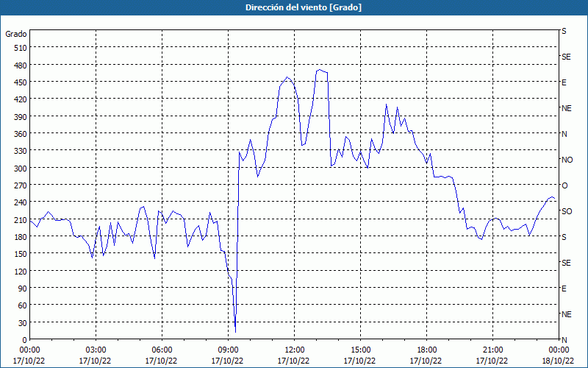This screenshot has width=588, height=368.
Task: Click the 330 y-axis tick label
Action: (x=21, y=151)
